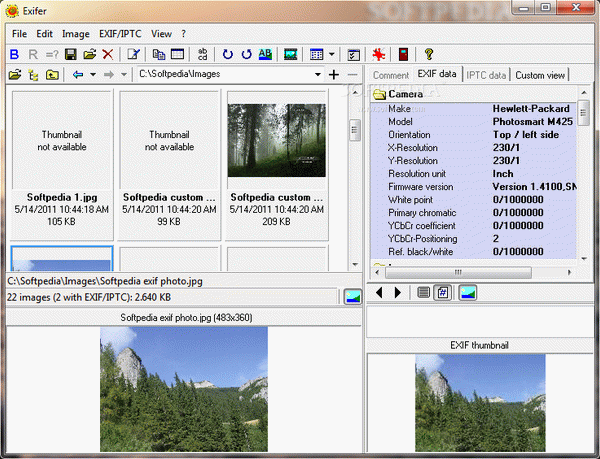Rotate image clockwise with blue arrow icon
This screenshot has width=600, height=459.
pyautogui.click(x=228, y=55)
